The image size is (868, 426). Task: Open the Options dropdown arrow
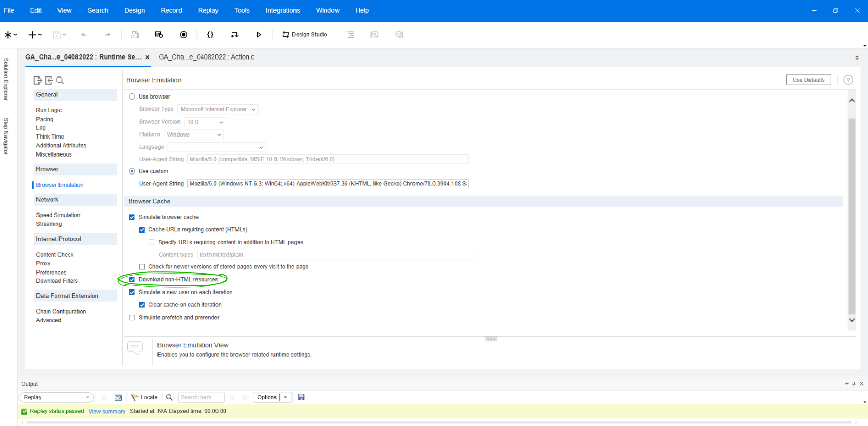click(286, 397)
